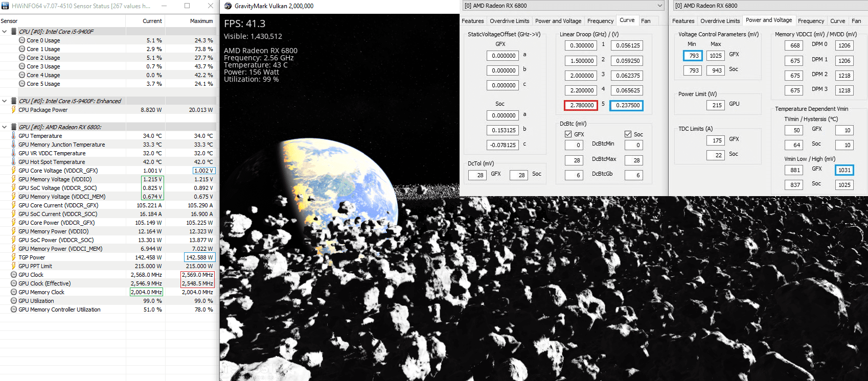This screenshot has height=381, width=868.
Task: Edit Soc maximum voltage field 943
Action: coord(715,70)
